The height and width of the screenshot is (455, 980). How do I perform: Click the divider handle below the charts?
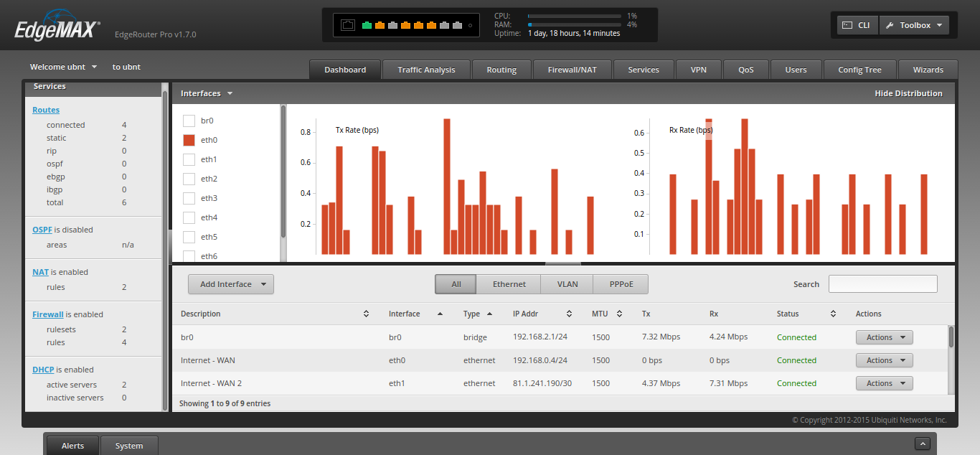point(563,263)
